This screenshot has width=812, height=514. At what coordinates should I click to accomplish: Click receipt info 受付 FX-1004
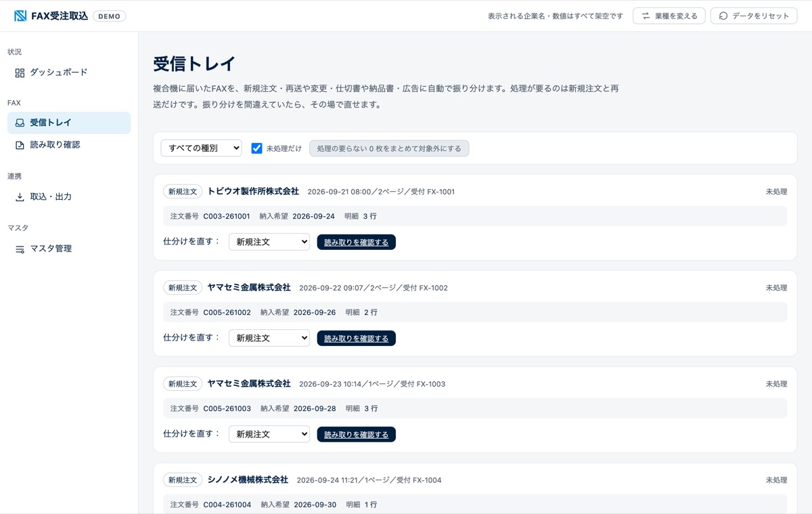[x=420, y=480]
